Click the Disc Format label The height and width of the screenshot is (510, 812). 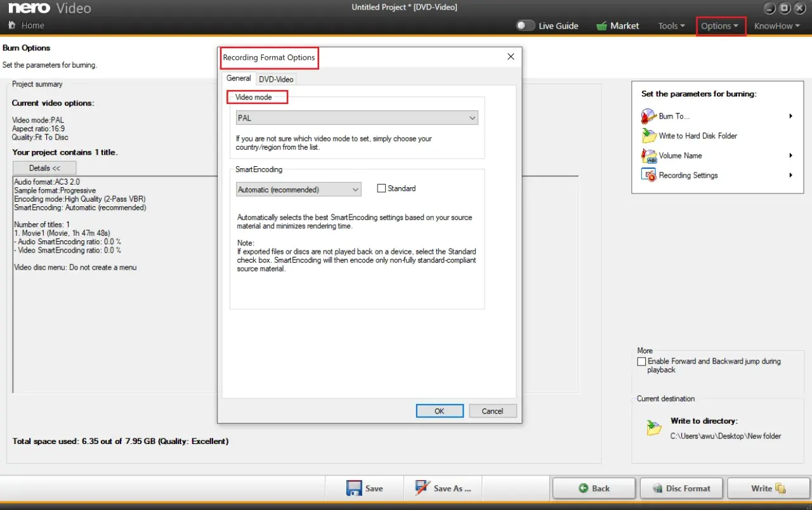[688, 488]
